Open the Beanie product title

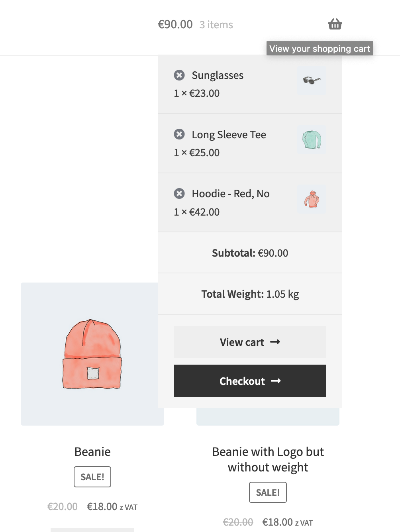pos(92,452)
